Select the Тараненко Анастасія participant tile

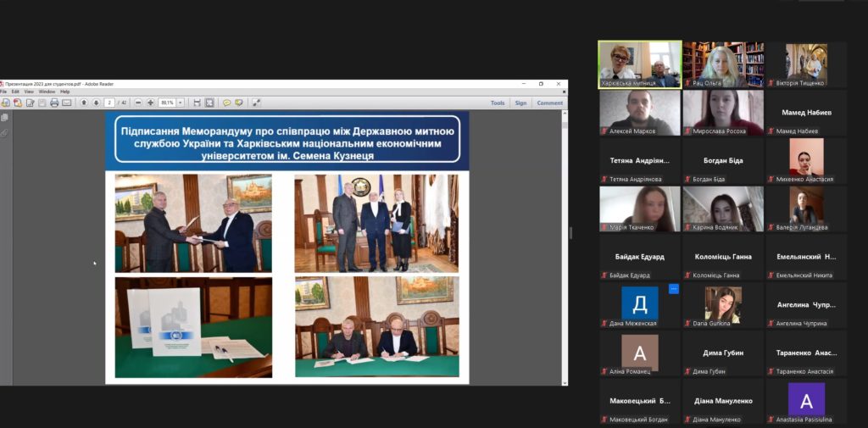806,353
